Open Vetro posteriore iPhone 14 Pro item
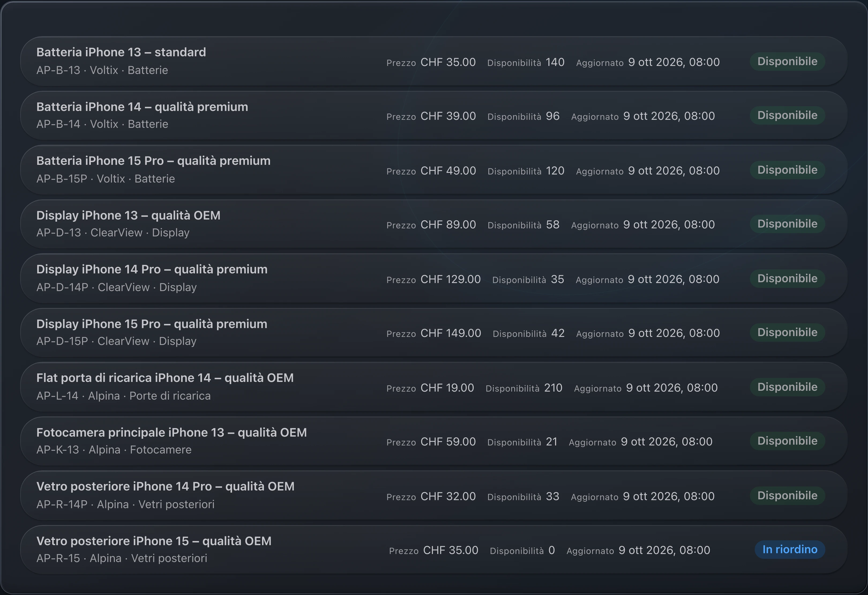868x595 pixels. pyautogui.click(x=434, y=495)
